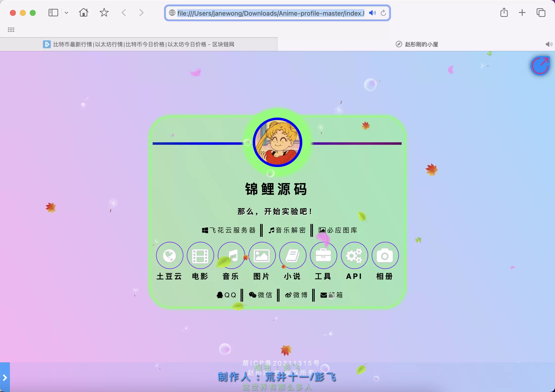Expand the sidebar options dropdown arrow
Viewport: 555px width, 392px height.
[x=66, y=13]
